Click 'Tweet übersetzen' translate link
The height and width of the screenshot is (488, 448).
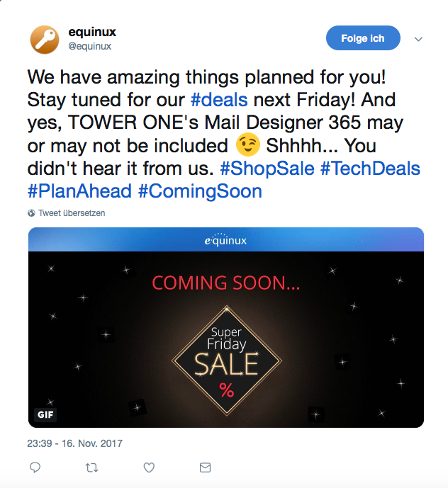click(x=72, y=213)
